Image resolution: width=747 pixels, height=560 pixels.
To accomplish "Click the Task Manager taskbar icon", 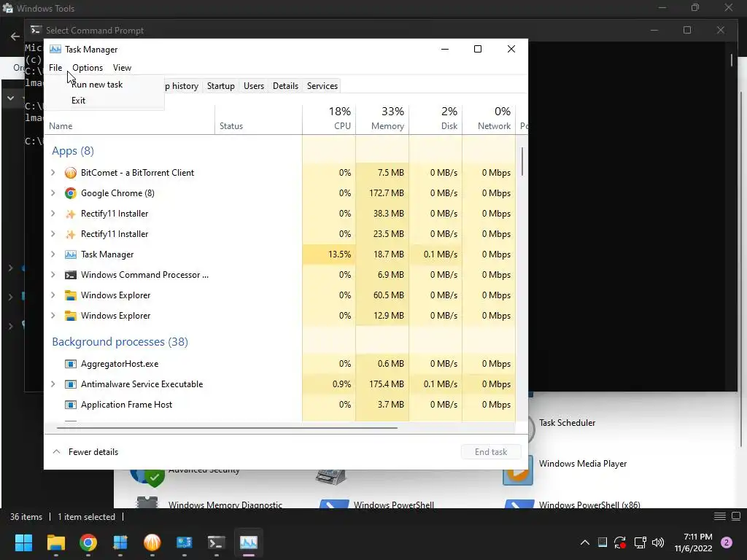I will coord(248,542).
